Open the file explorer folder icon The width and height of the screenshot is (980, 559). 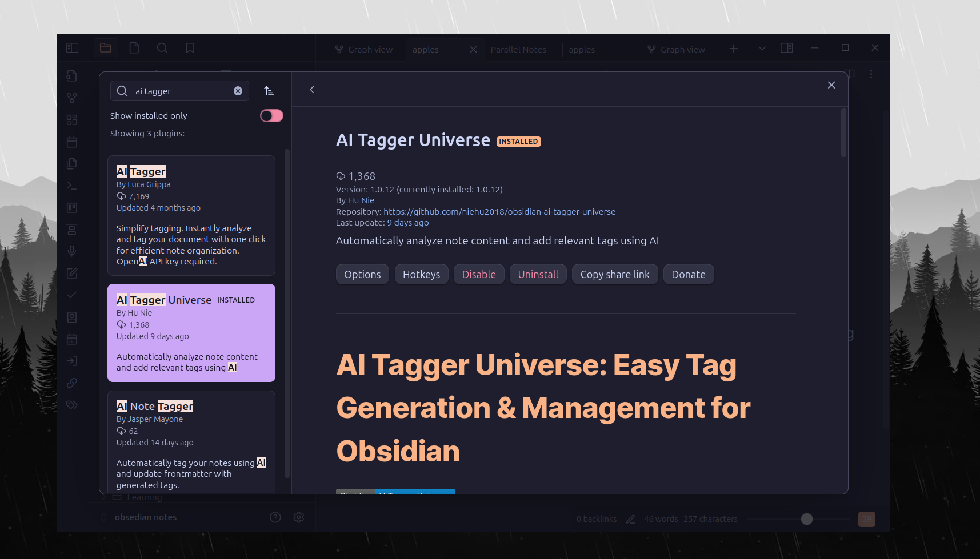click(106, 48)
